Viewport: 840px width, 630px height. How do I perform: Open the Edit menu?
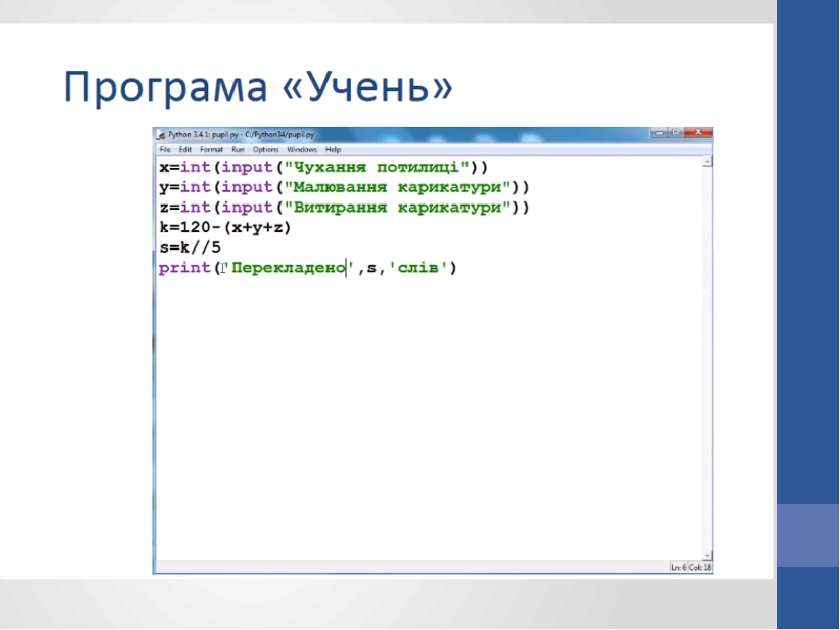click(x=184, y=149)
